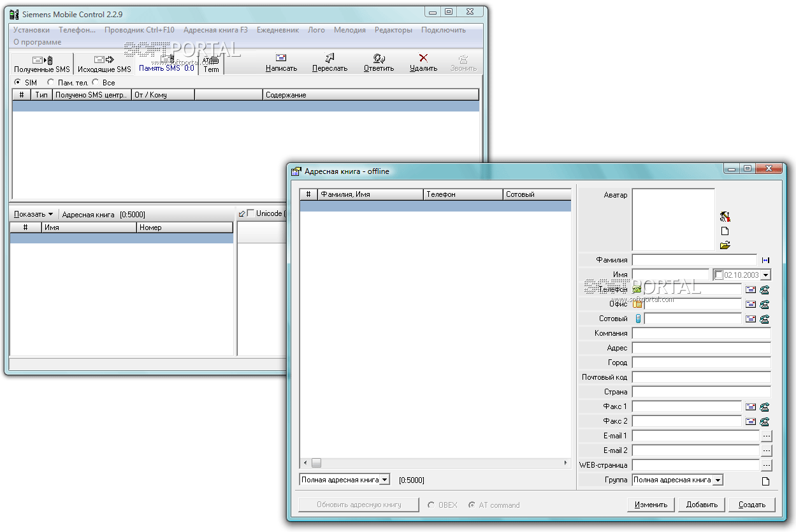The width and height of the screenshot is (796, 532).
Task: Click the address book horizontal scrollbar thumb
Action: point(316,463)
